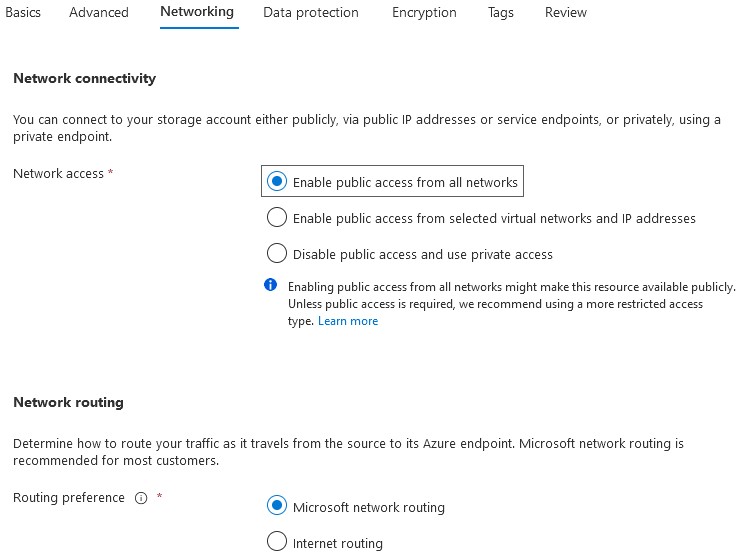Image resolution: width=743 pixels, height=558 pixels.
Task: Click the Network access field label
Action: tap(58, 173)
